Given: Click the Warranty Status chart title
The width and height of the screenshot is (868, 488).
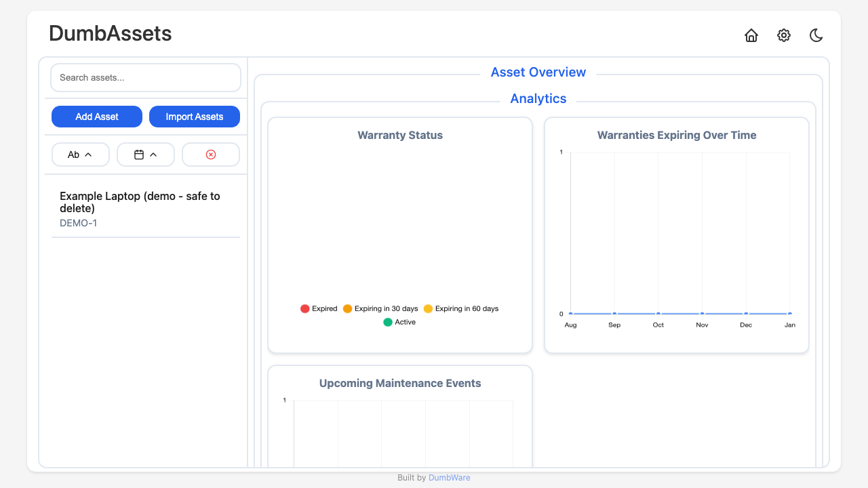Looking at the screenshot, I should (x=400, y=135).
